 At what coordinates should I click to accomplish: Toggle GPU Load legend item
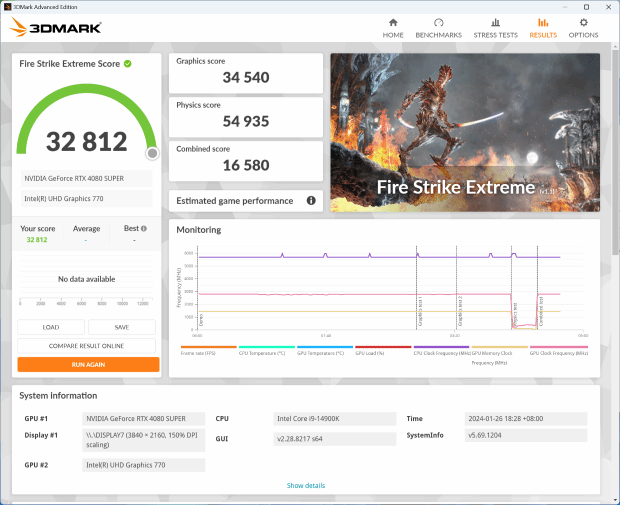(x=383, y=350)
